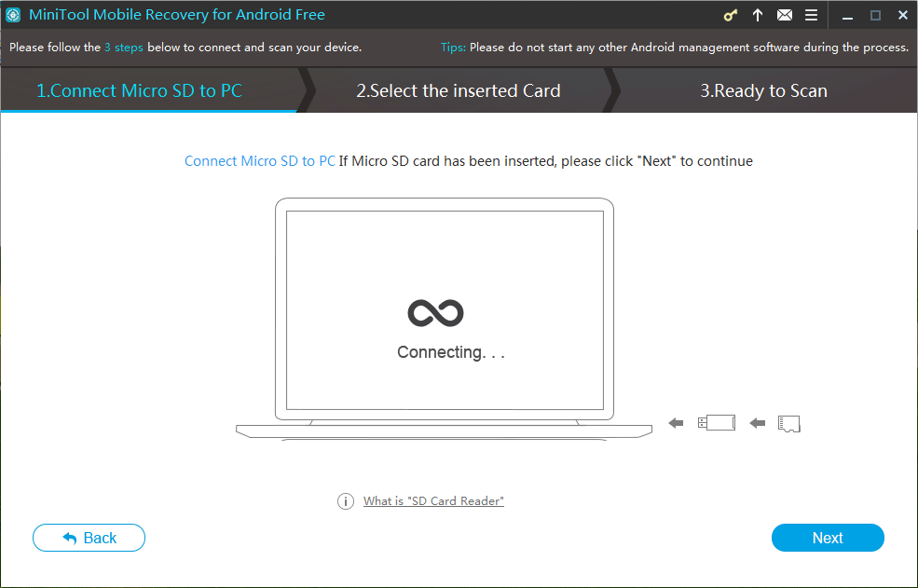Minimize the MiniTool window

pos(847,16)
